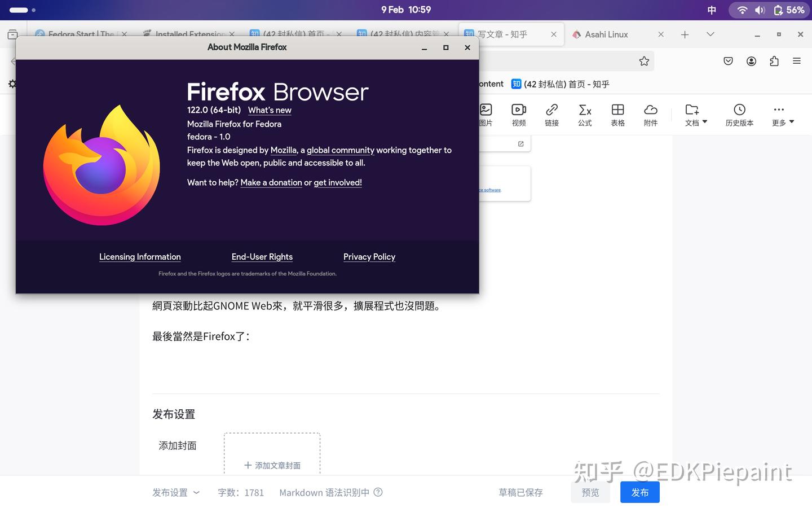
Task: Close the 写文章 - 知乎 tab
Action: 554,34
